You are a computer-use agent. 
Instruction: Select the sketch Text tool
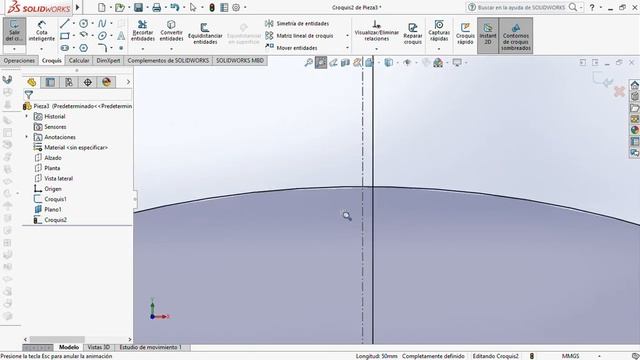121,36
